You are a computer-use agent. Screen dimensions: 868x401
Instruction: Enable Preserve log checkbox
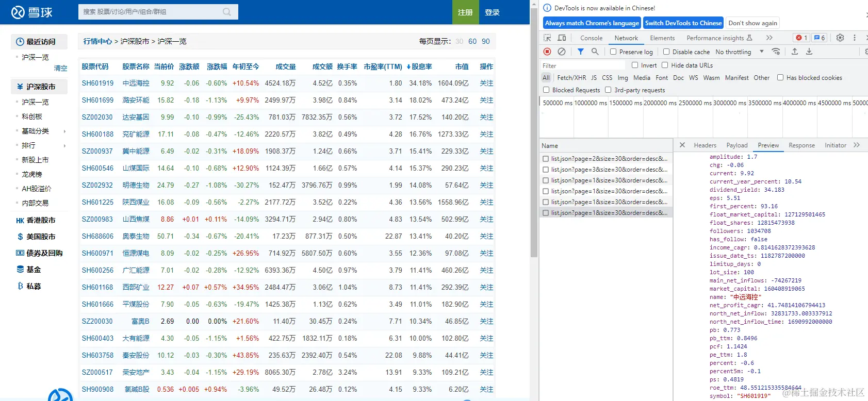(x=613, y=52)
